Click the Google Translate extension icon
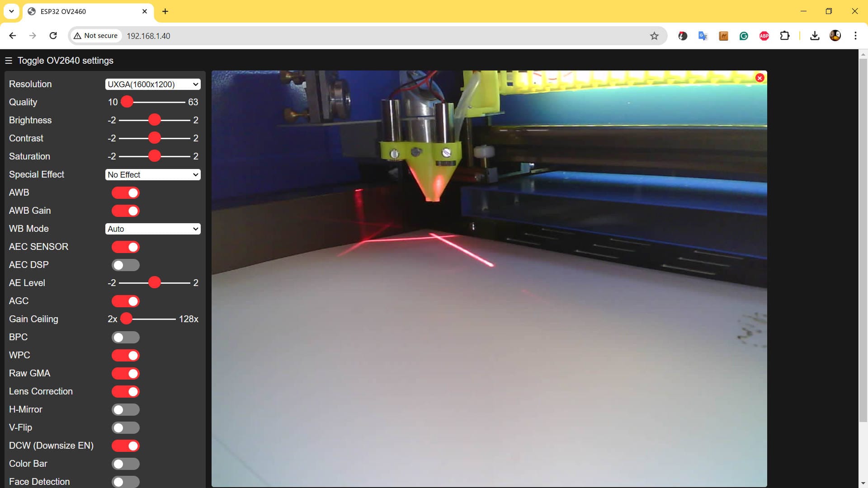The image size is (868, 488). [702, 36]
